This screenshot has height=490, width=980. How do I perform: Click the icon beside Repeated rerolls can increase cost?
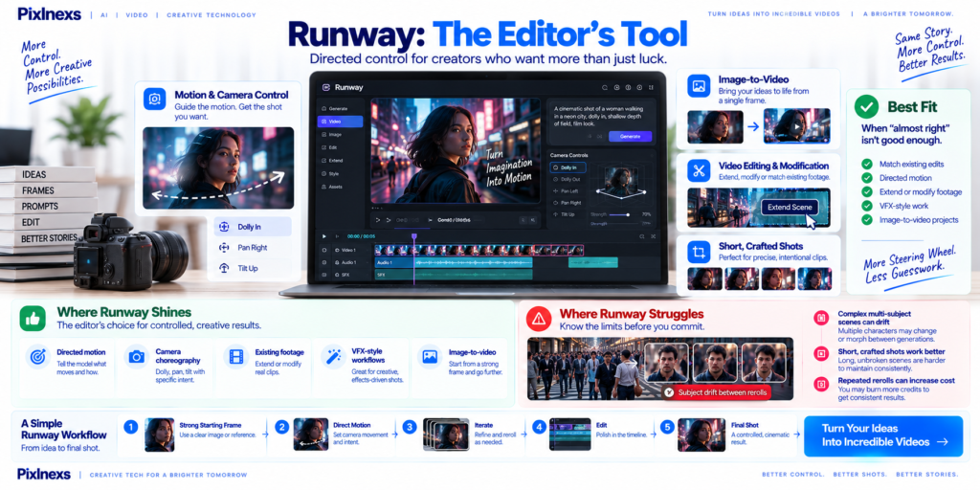coord(820,383)
